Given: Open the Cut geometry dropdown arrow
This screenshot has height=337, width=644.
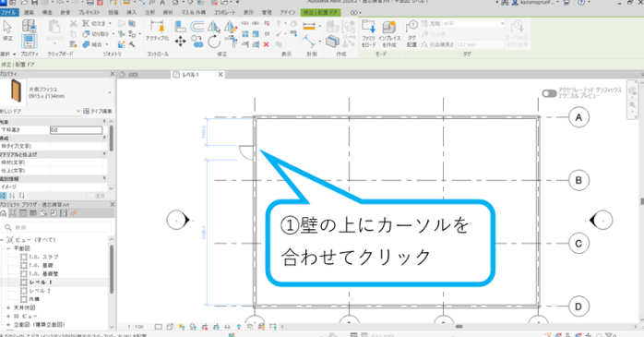Looking at the screenshot, I should 113,34.
